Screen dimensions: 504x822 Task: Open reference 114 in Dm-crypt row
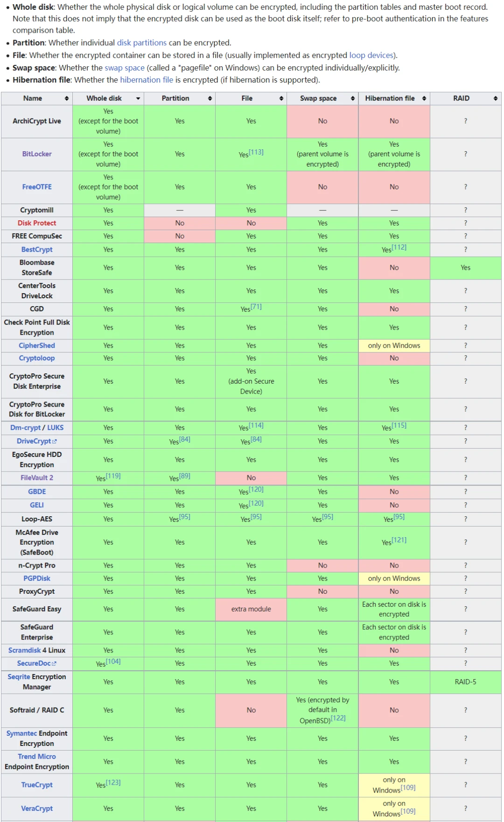tap(256, 425)
